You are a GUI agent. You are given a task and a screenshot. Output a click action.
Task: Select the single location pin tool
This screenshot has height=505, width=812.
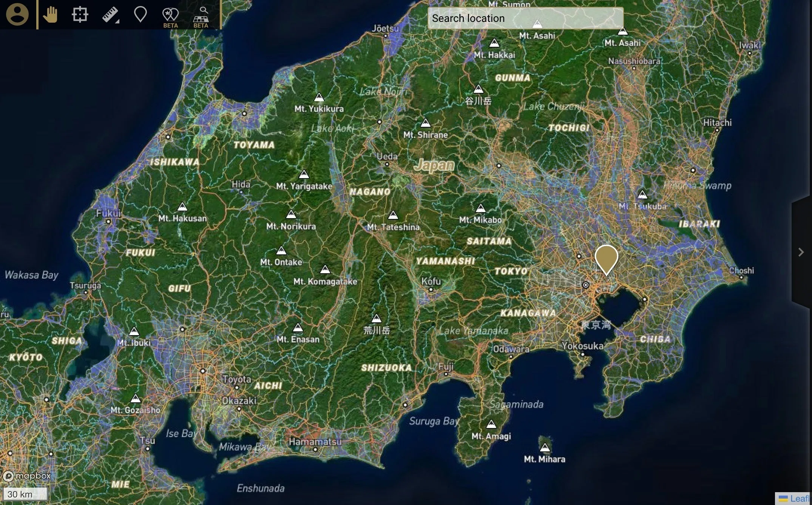coord(140,14)
